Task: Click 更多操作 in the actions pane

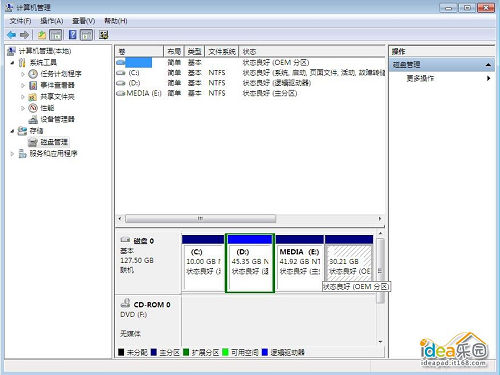Action: tap(420, 78)
